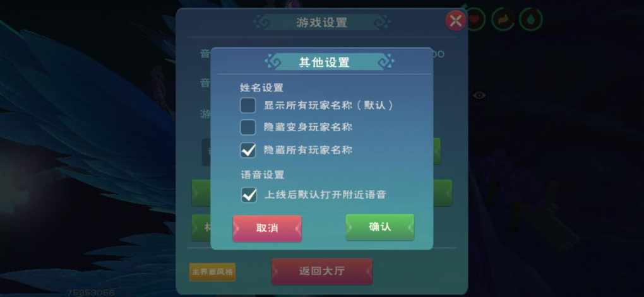Close the 游戏设置 panel with the red X
The width and height of the screenshot is (644, 297).
455,21
